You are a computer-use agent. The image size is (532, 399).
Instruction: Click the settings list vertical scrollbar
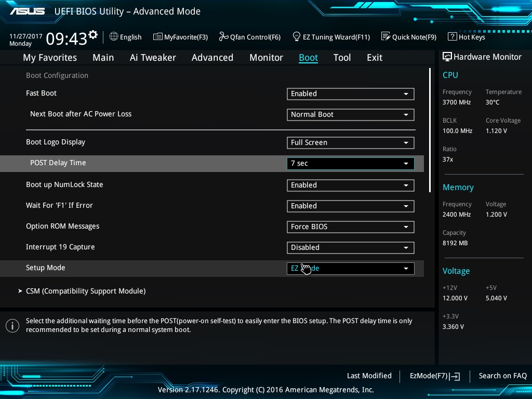click(x=430, y=130)
